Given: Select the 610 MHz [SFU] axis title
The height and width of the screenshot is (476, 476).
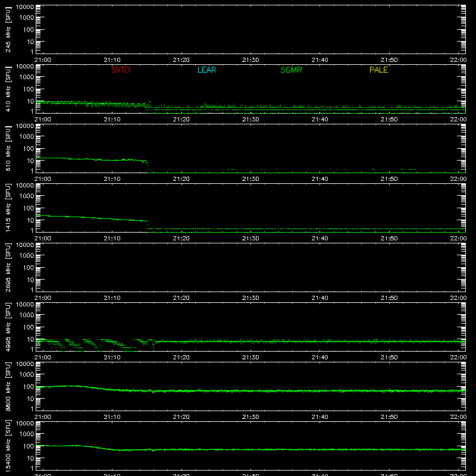Looking at the screenshot, I should 8,149.
